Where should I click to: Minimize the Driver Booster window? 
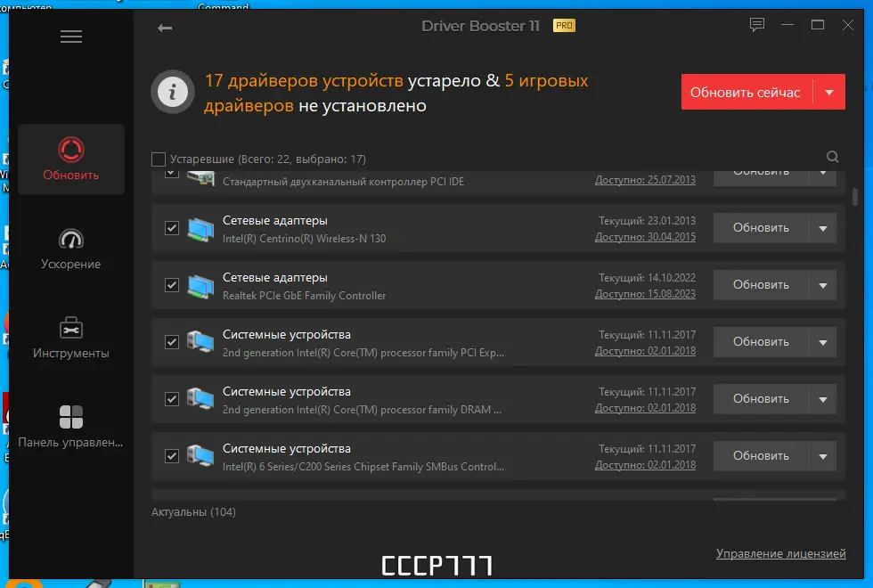(x=787, y=25)
